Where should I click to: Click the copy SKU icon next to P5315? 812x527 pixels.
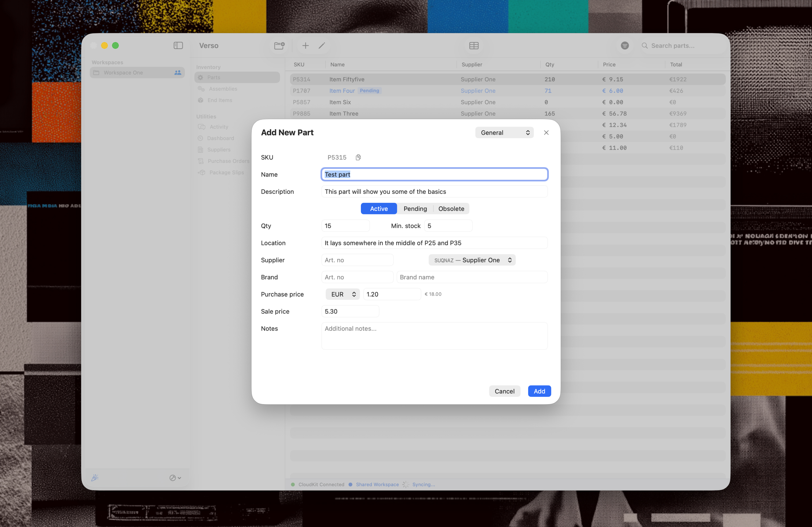point(358,157)
